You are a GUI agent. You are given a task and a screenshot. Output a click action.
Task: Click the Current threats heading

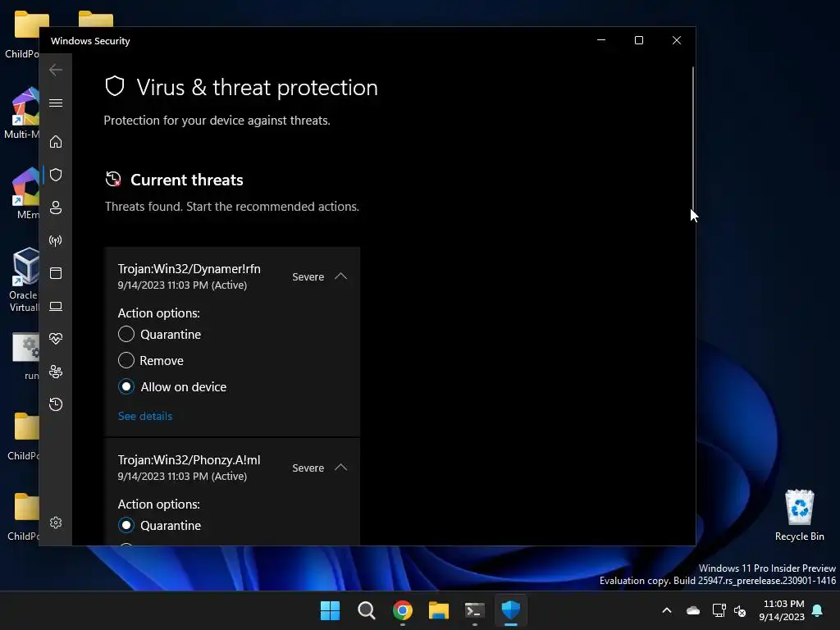click(187, 180)
